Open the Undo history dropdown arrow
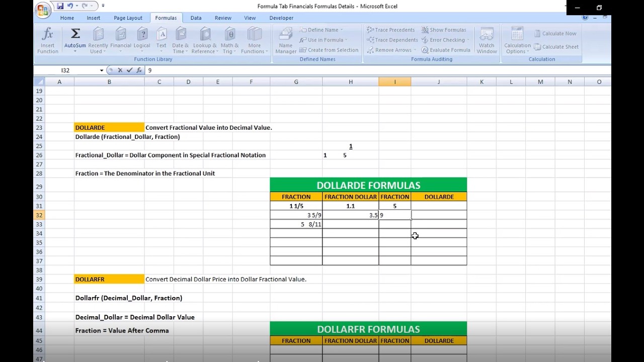The image size is (644, 362). pyautogui.click(x=76, y=6)
